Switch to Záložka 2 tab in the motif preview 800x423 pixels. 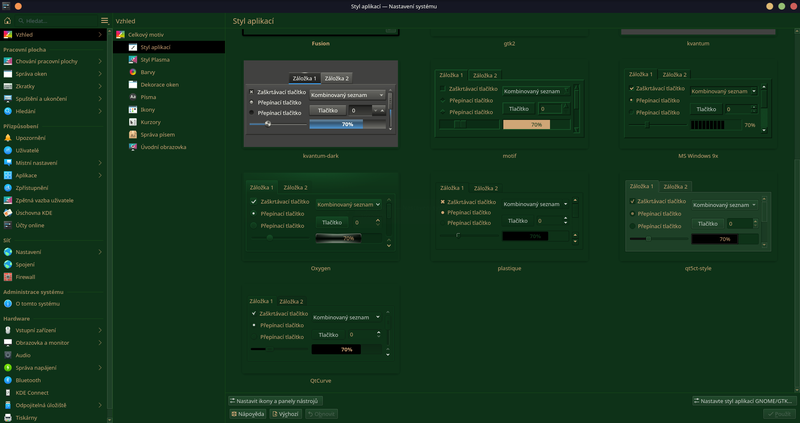tap(485, 75)
